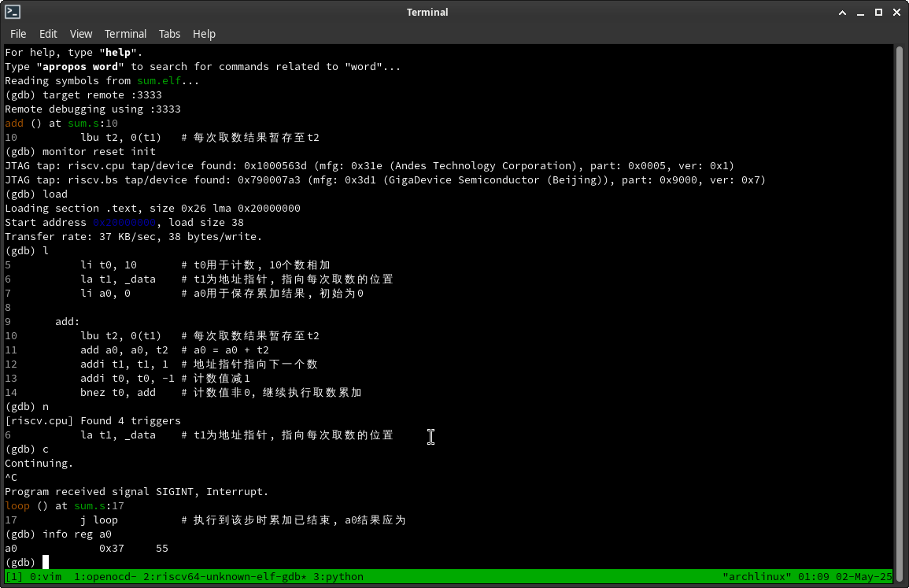
Task: Open the Terminal menu
Action: (x=125, y=34)
